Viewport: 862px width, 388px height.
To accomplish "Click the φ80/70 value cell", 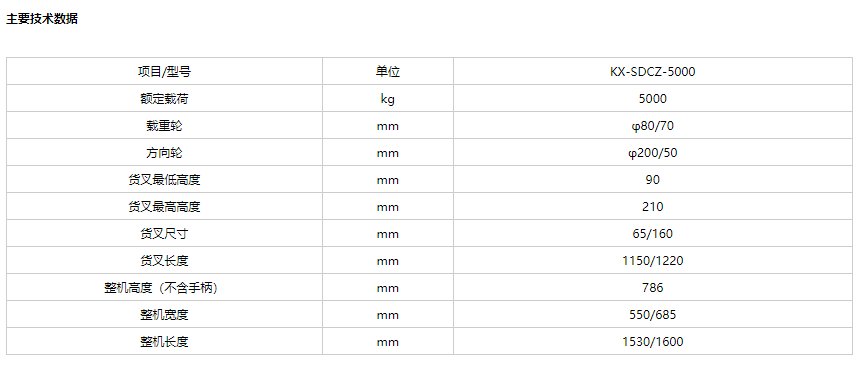I will [x=653, y=125].
